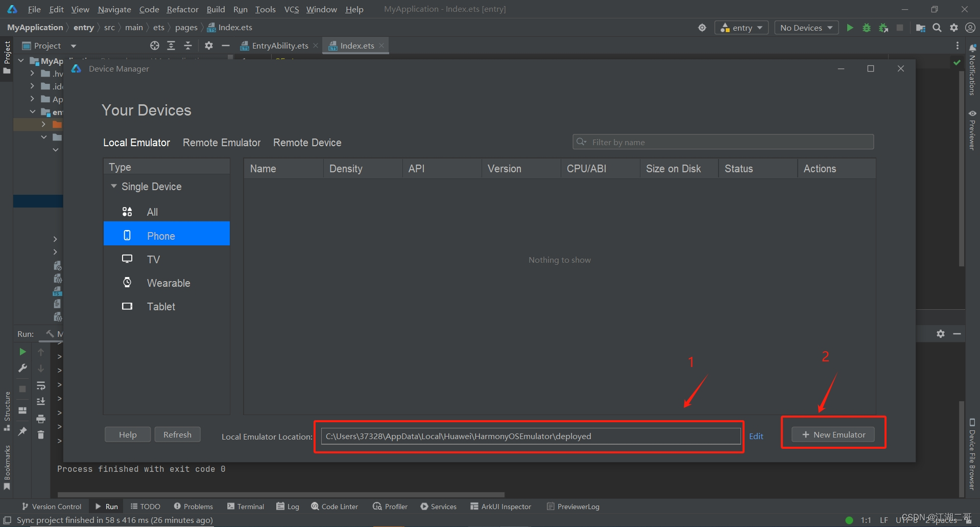Open the Profiler tool window
Screen dimensions: 980x527
(x=390, y=507)
